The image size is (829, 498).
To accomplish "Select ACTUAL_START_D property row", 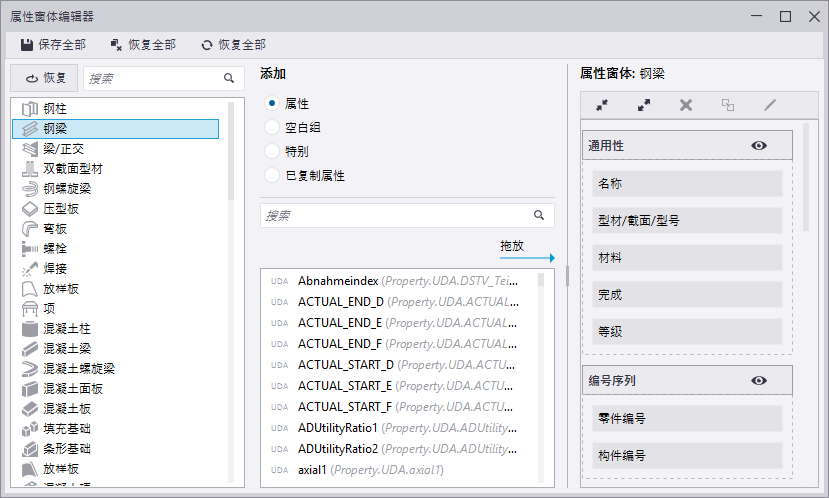I will coord(399,365).
